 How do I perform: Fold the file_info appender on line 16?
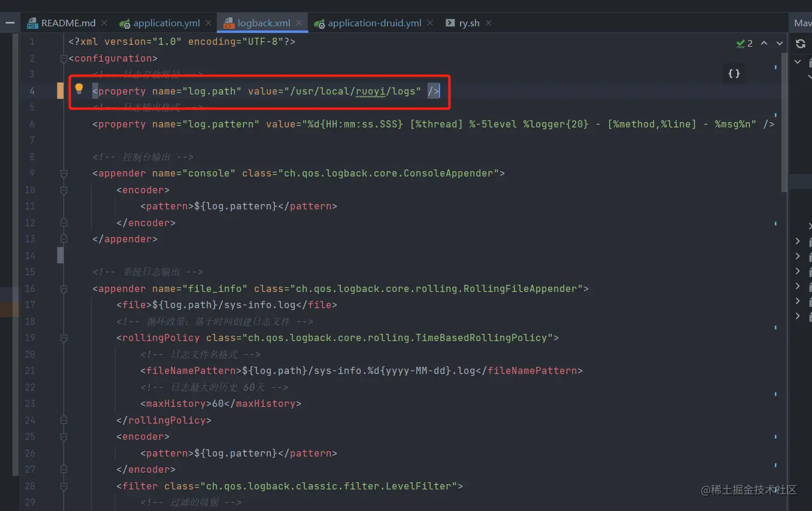coord(63,288)
